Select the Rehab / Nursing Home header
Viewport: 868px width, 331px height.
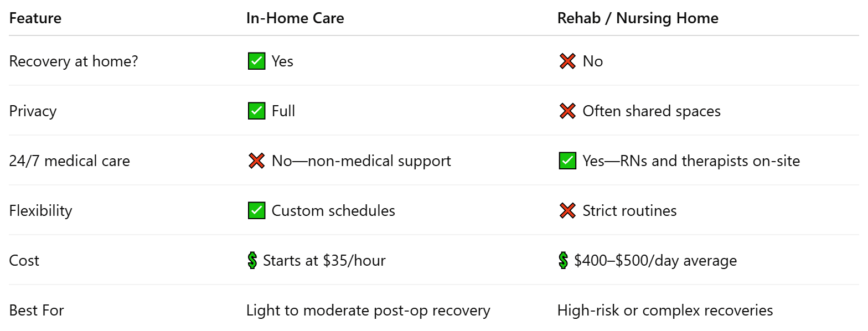tap(638, 18)
